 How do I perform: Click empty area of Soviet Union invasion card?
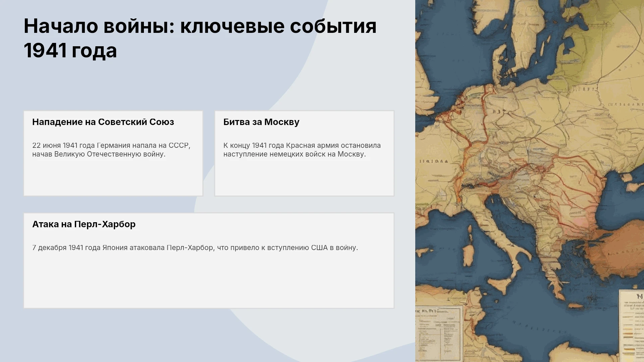pos(113,178)
